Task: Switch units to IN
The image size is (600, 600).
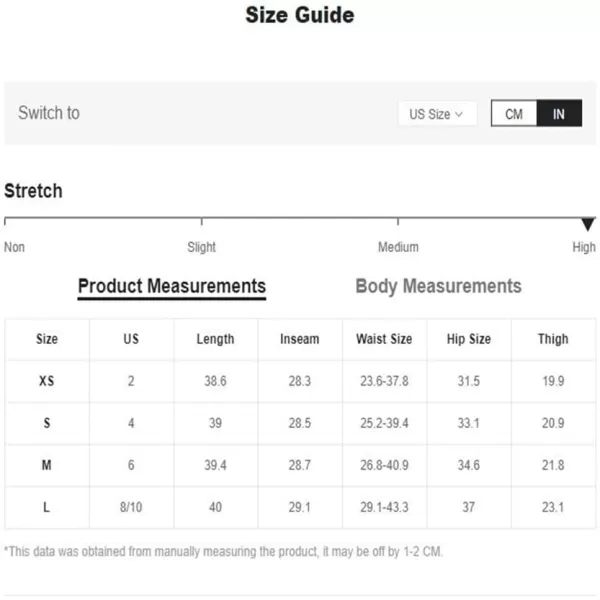Action: tap(559, 114)
